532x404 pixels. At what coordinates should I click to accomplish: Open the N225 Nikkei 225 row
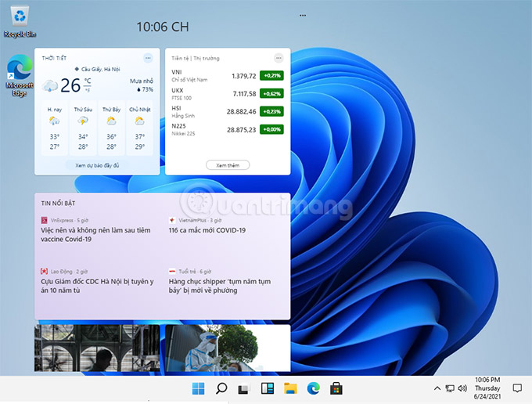pyautogui.click(x=228, y=129)
